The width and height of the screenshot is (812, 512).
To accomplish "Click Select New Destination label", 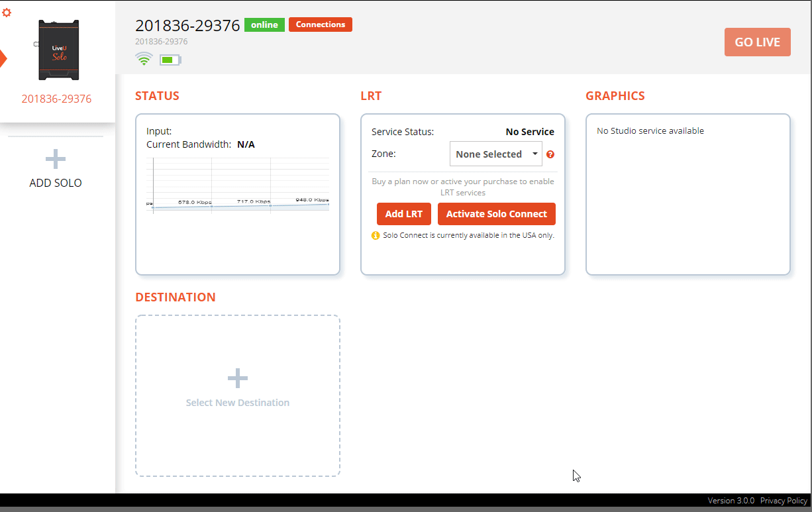I will click(238, 403).
